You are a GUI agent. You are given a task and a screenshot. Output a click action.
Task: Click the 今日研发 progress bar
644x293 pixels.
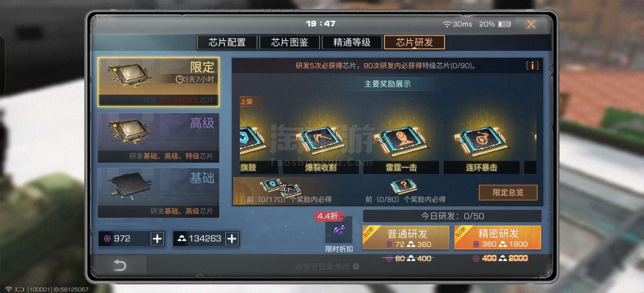point(452,216)
